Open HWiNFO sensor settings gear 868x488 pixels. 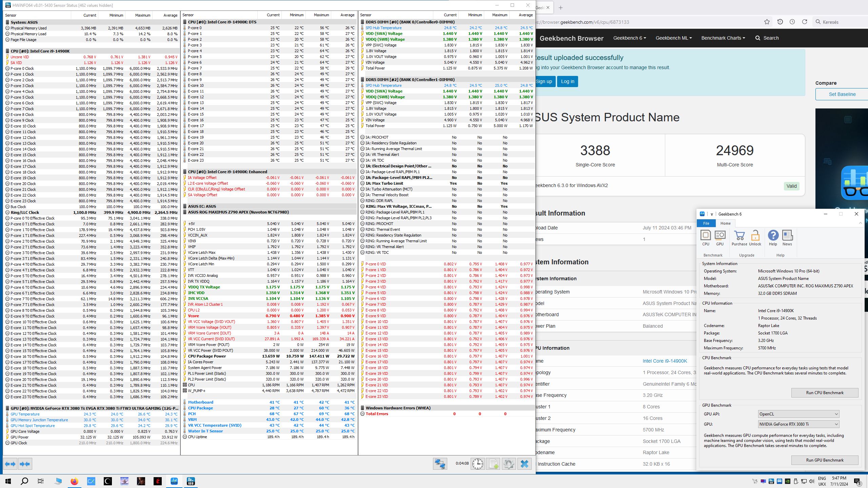(509, 464)
